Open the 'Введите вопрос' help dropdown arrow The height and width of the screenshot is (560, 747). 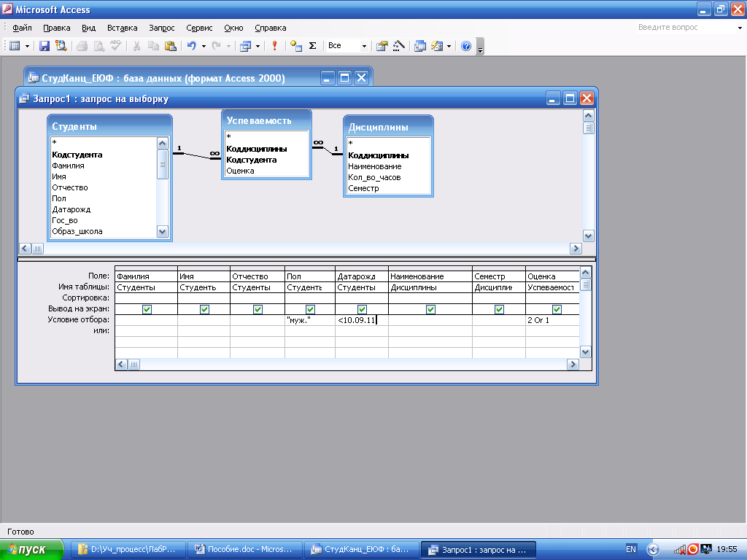pos(740,28)
